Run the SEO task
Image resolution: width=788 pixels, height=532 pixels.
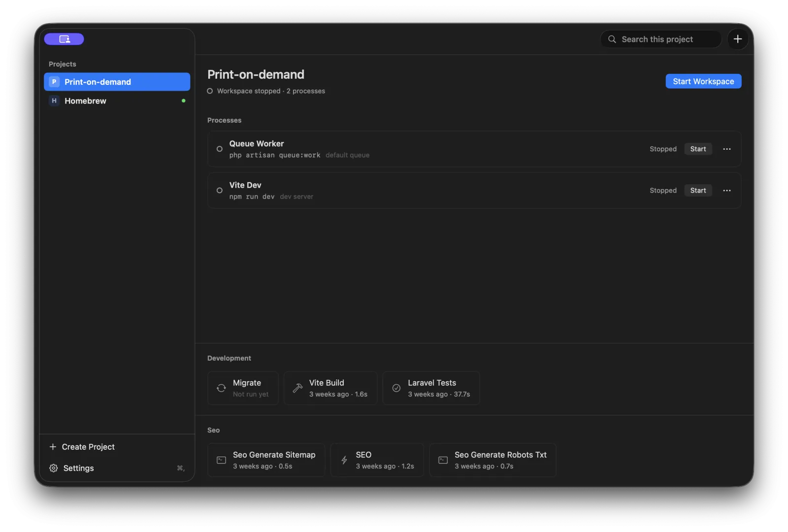coord(377,460)
